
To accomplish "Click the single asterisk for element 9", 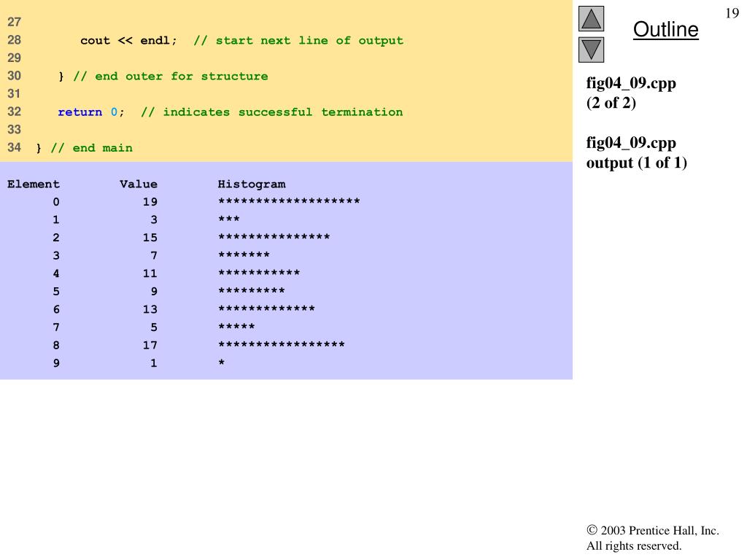I will point(222,363).
